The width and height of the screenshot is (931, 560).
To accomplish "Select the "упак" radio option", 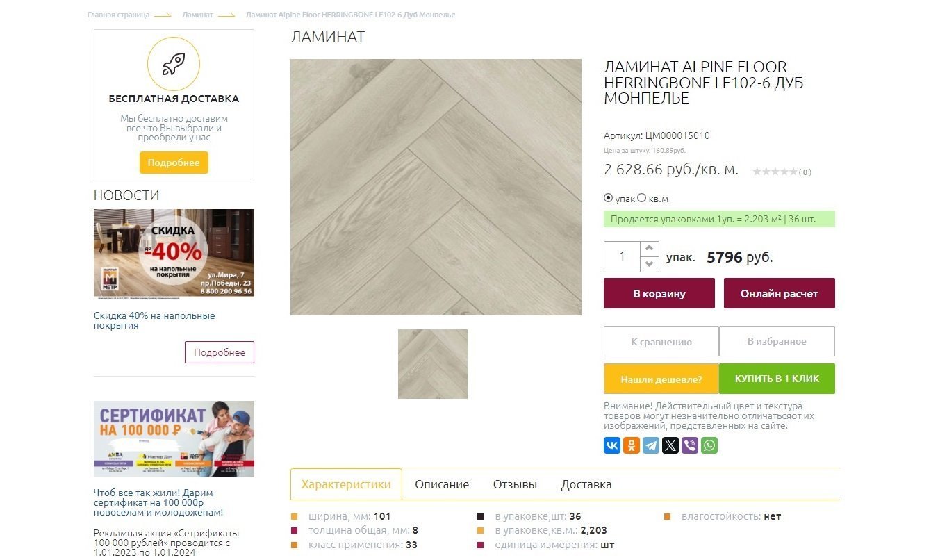I will (x=609, y=198).
